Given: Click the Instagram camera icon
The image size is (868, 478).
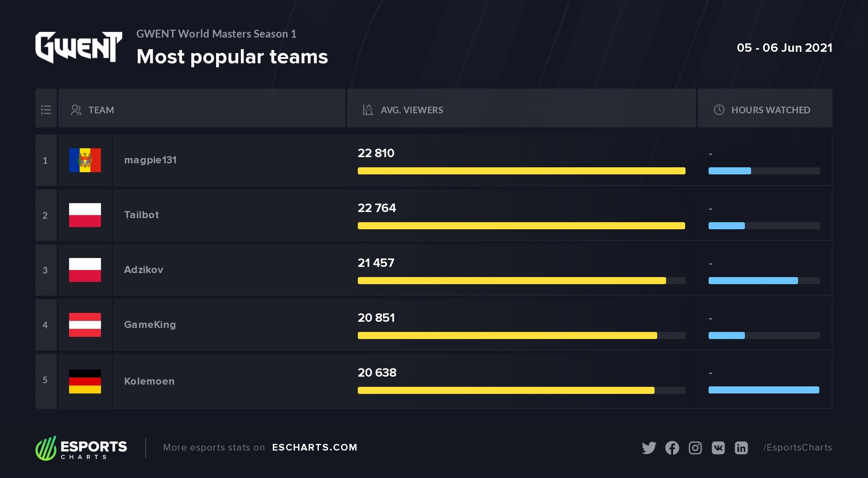Looking at the screenshot, I should point(695,448).
